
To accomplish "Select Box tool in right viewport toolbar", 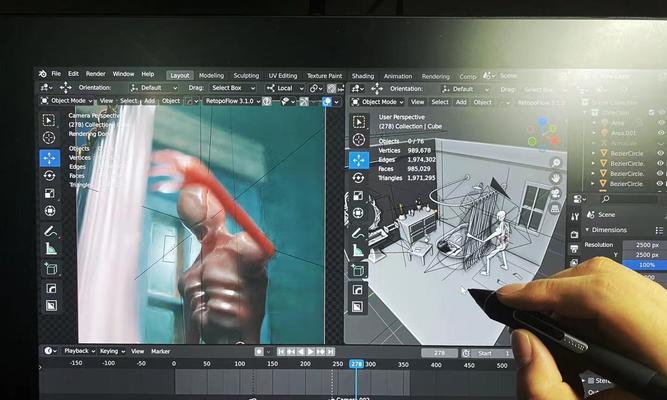I will (359, 122).
